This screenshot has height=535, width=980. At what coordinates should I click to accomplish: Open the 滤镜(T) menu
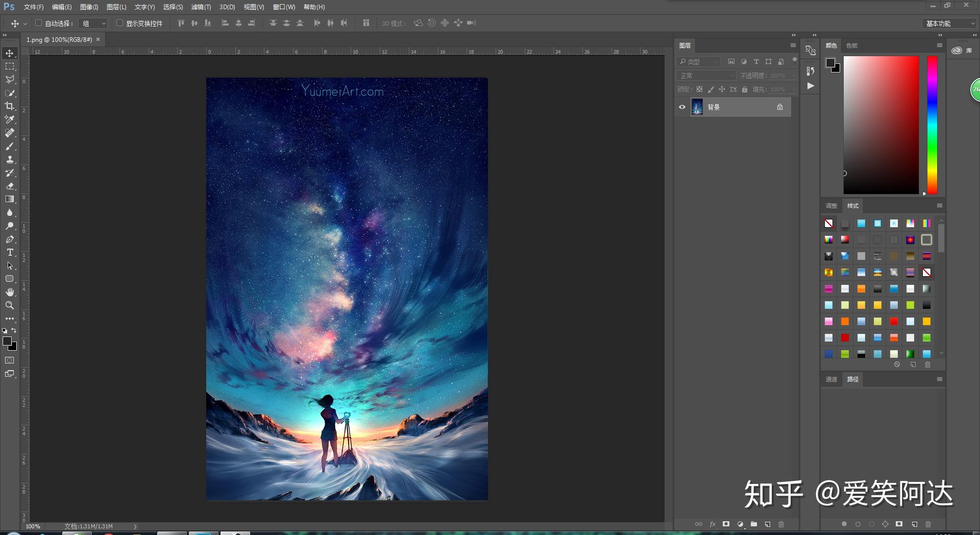click(201, 7)
